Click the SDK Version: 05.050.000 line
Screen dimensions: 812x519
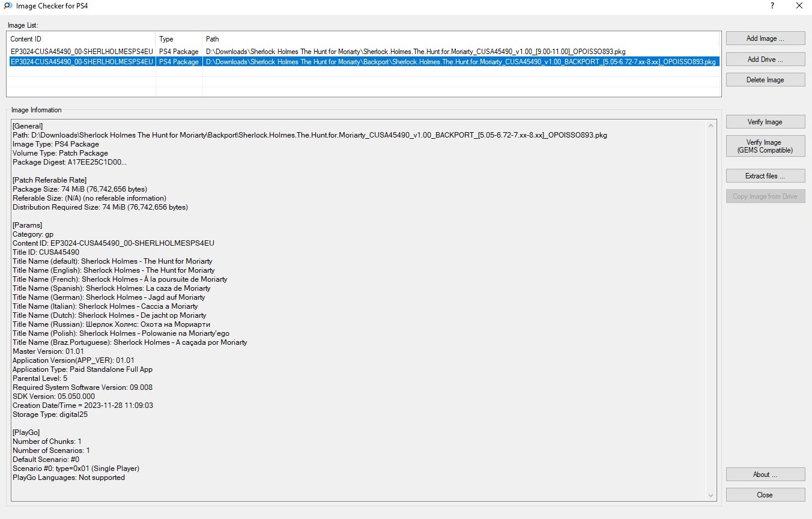(53, 396)
